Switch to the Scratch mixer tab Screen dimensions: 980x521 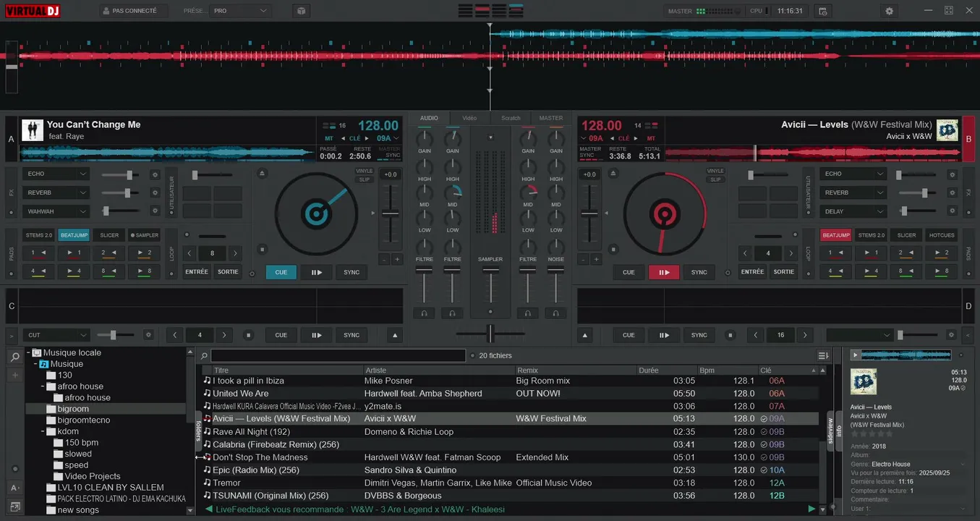click(x=511, y=118)
